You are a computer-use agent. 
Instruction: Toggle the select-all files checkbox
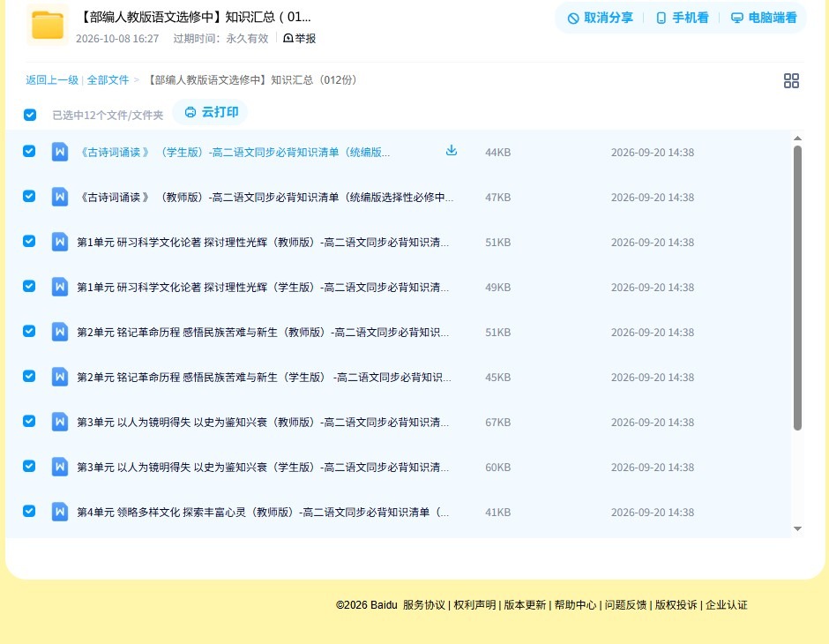[30, 115]
